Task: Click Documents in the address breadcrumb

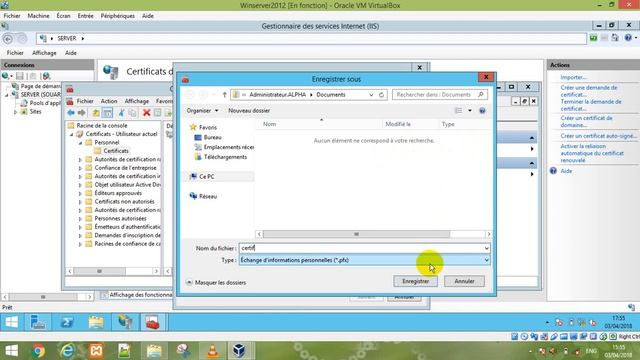Action: point(331,95)
